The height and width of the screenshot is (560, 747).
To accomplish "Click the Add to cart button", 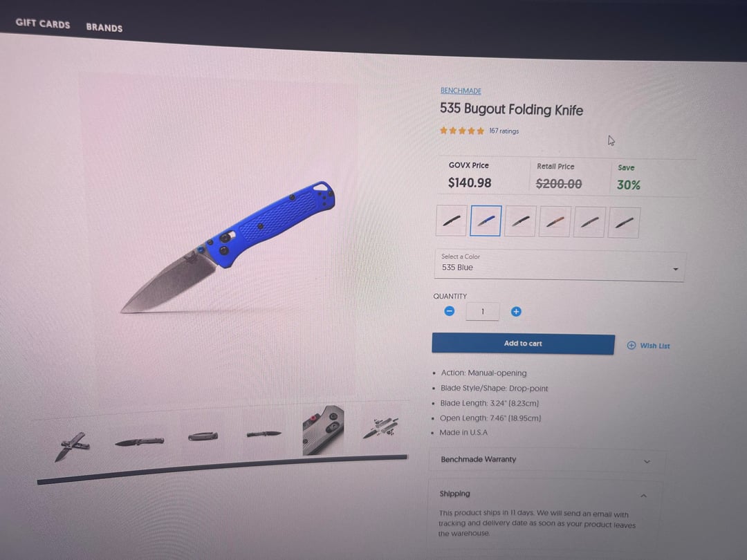I will click(x=523, y=344).
